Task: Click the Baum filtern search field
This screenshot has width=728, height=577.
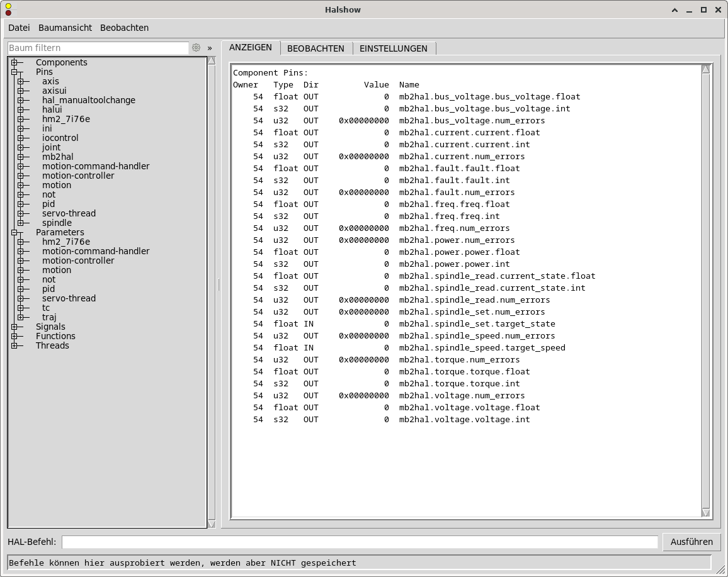Action: (98, 48)
